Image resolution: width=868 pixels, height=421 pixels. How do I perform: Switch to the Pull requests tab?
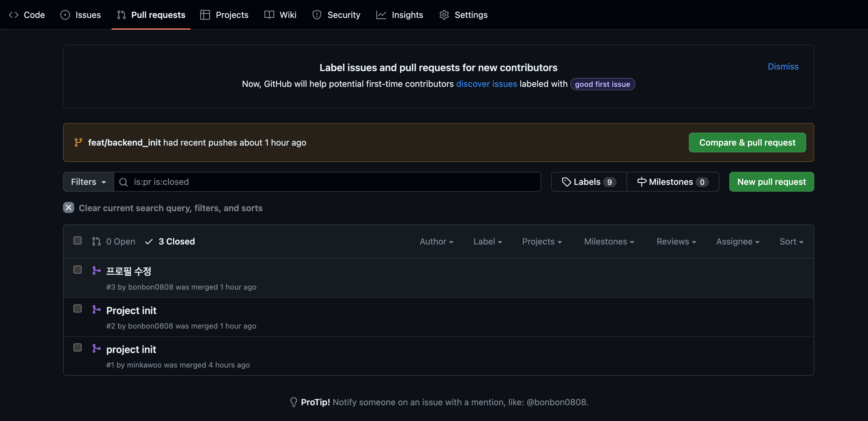[x=151, y=15]
